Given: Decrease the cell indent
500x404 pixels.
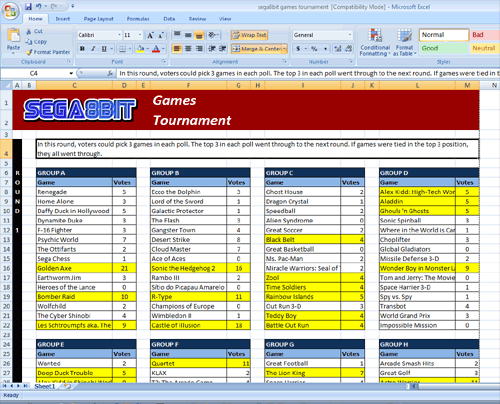Looking at the screenshot, I should pos(212,49).
